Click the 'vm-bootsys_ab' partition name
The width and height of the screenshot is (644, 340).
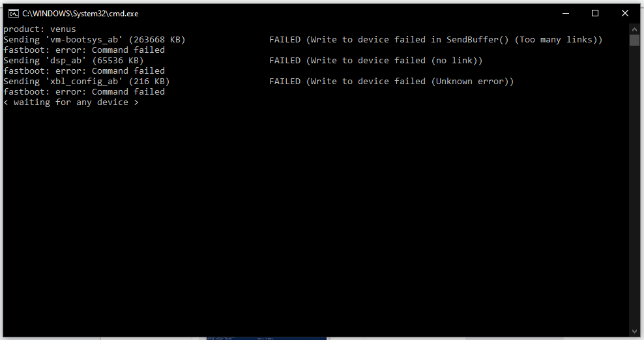click(x=84, y=40)
